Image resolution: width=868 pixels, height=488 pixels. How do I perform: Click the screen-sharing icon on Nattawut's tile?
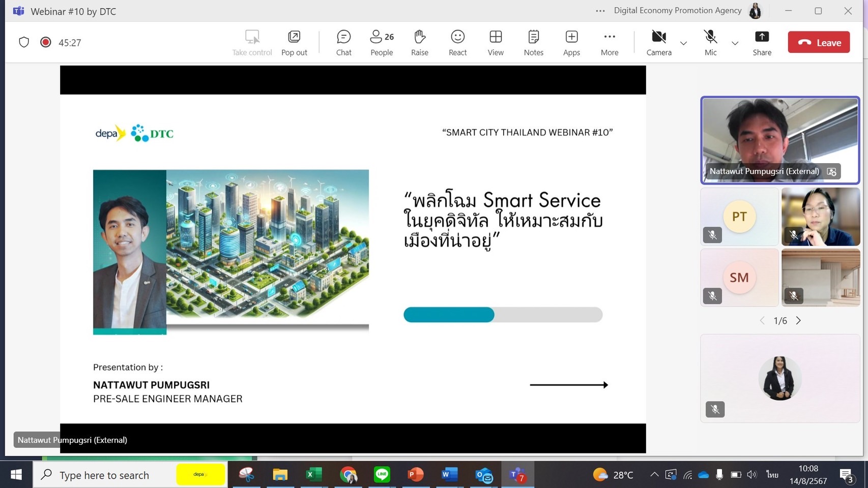(x=832, y=172)
